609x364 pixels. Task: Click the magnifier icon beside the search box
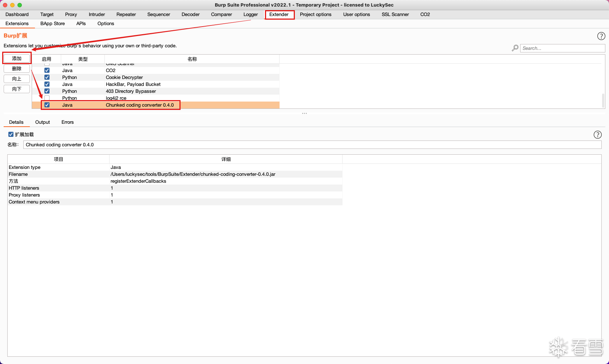(x=515, y=48)
